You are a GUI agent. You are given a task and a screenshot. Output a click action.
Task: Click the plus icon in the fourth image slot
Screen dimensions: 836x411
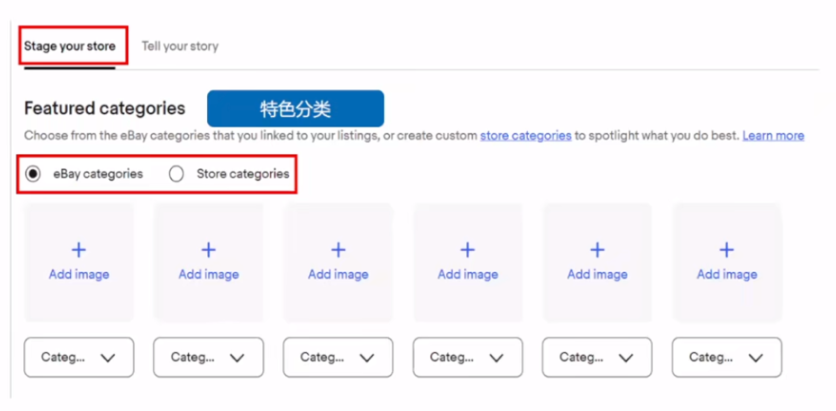tap(468, 249)
